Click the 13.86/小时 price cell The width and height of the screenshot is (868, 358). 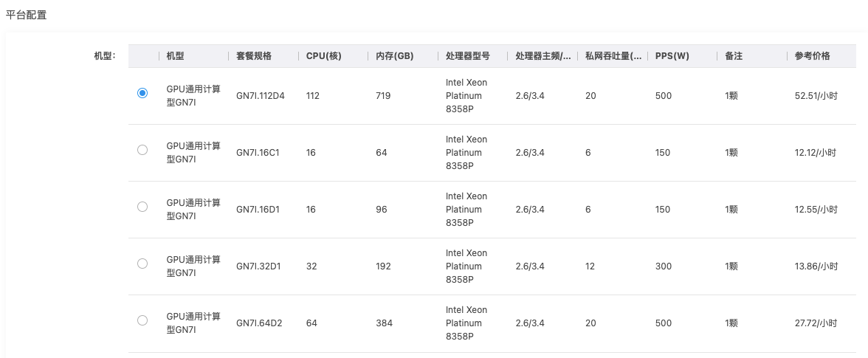tap(816, 266)
